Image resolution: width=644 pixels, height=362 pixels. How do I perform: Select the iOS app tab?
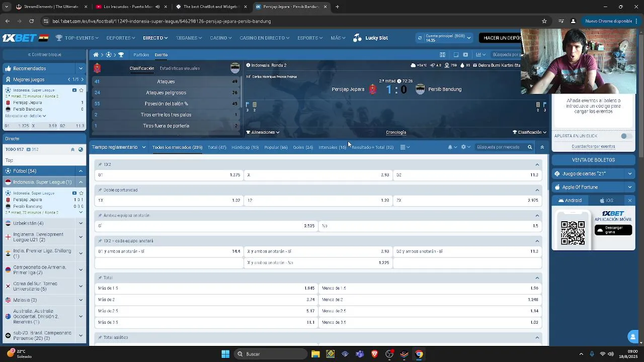(606, 201)
